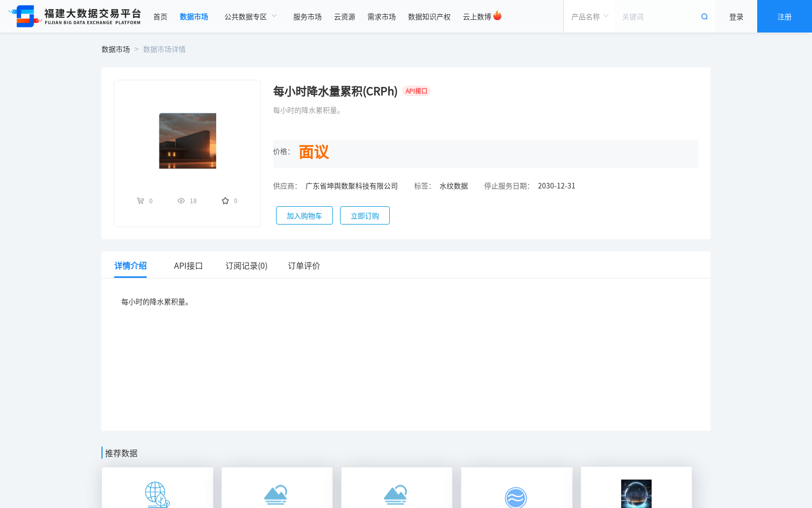Click the title 每小时降水量累积(CRPh)
The image size is (812, 508).
(335, 91)
